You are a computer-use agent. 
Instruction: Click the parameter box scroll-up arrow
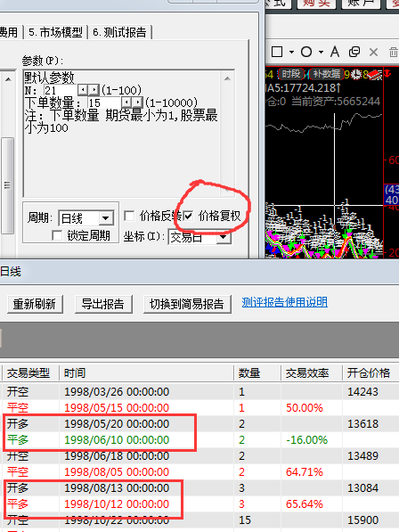pyautogui.click(x=227, y=78)
